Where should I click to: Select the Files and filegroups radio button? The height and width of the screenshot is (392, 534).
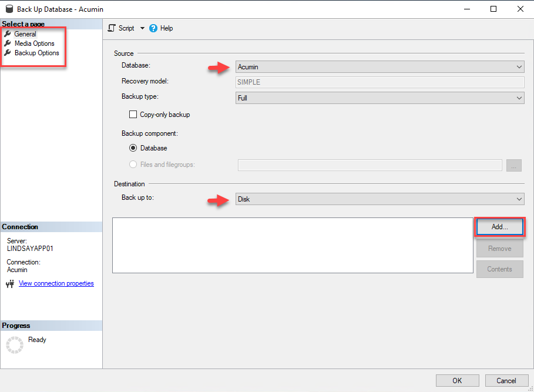pos(133,165)
